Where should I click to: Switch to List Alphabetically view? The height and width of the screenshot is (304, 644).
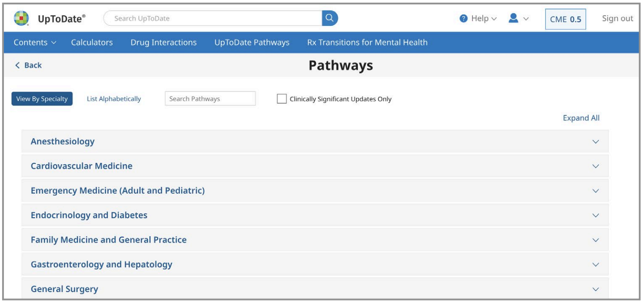click(114, 99)
